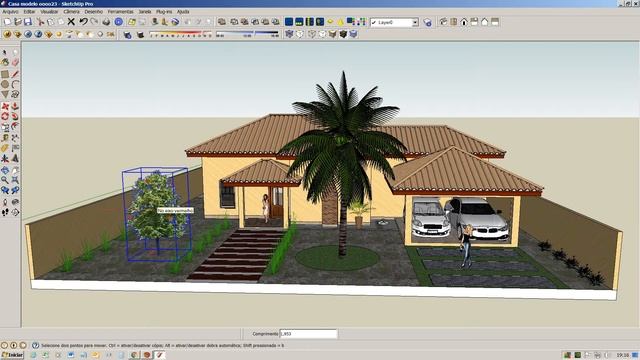This screenshot has height=360, width=640.
Task: Open the Layer0 dropdown list
Action: click(415, 22)
